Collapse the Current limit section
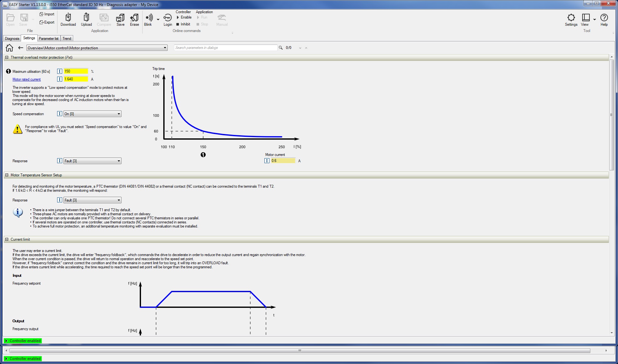 tap(7, 239)
